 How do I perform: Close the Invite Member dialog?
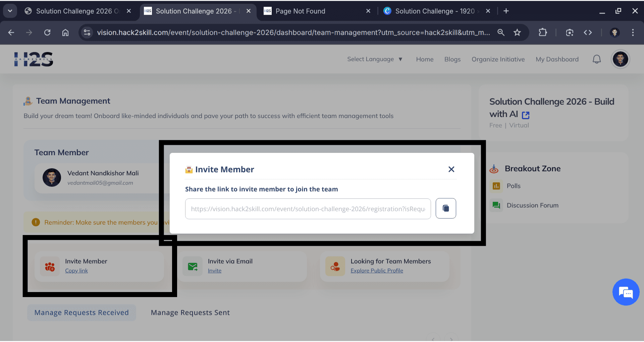(x=451, y=169)
